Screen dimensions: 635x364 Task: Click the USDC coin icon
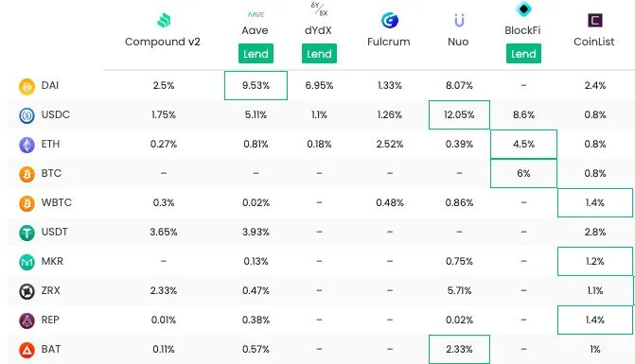(26, 115)
